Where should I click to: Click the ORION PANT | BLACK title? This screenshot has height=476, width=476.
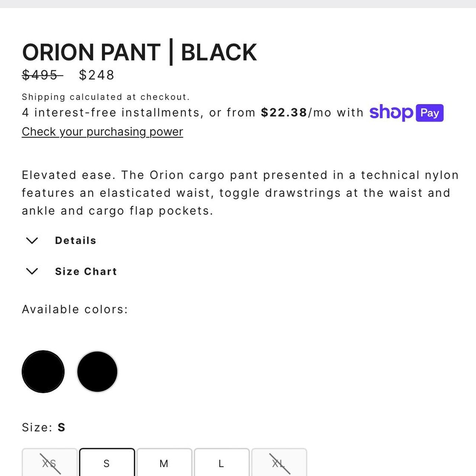pos(139,52)
